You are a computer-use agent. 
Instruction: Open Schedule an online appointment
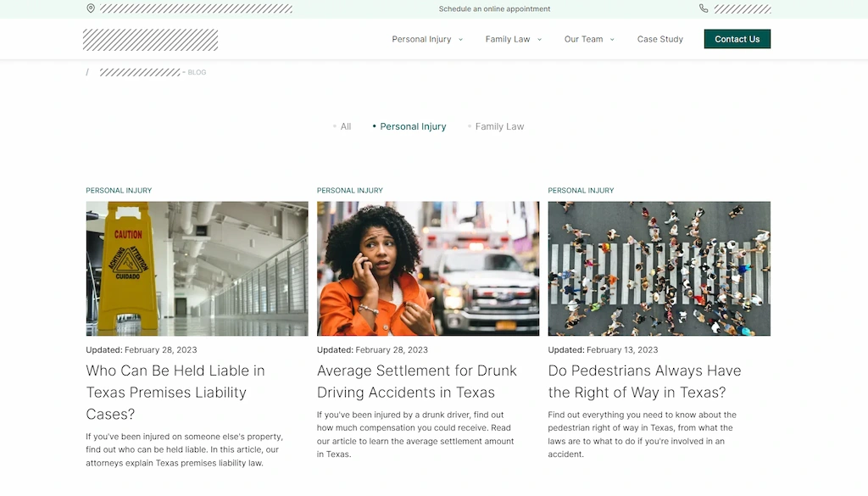tap(494, 8)
